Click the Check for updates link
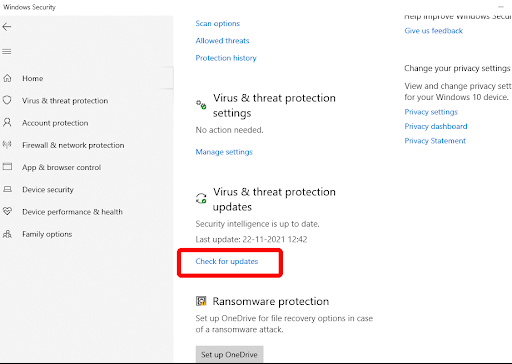The width and height of the screenshot is (512, 364). click(x=227, y=261)
